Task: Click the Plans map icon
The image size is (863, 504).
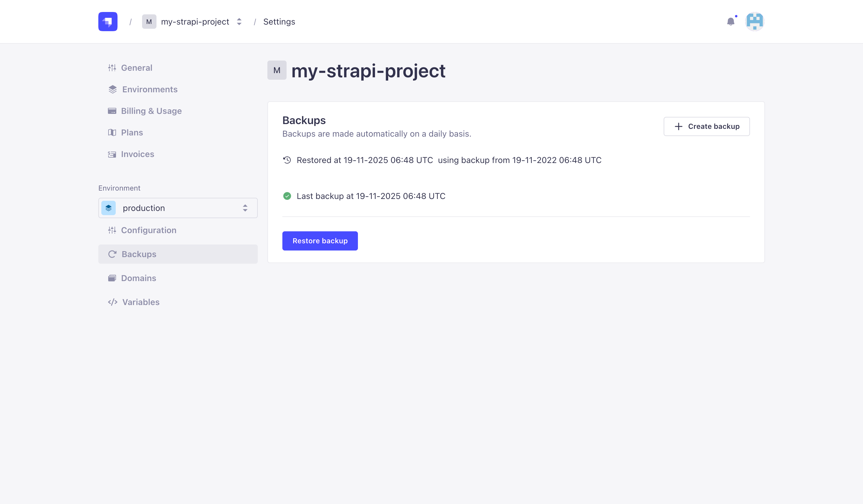Action: pyautogui.click(x=112, y=132)
